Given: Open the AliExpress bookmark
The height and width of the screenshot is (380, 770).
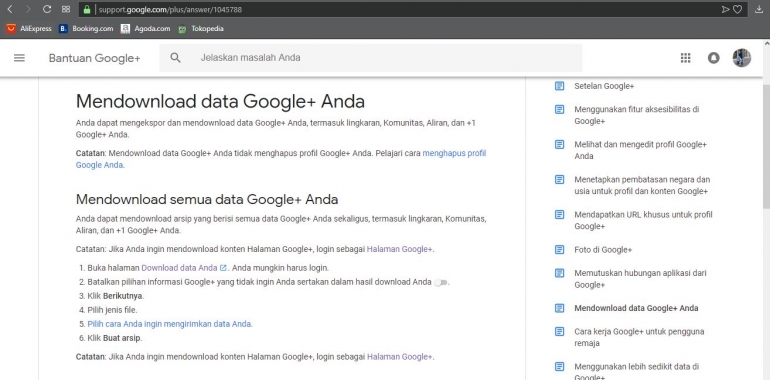Looking at the screenshot, I should click(x=29, y=28).
